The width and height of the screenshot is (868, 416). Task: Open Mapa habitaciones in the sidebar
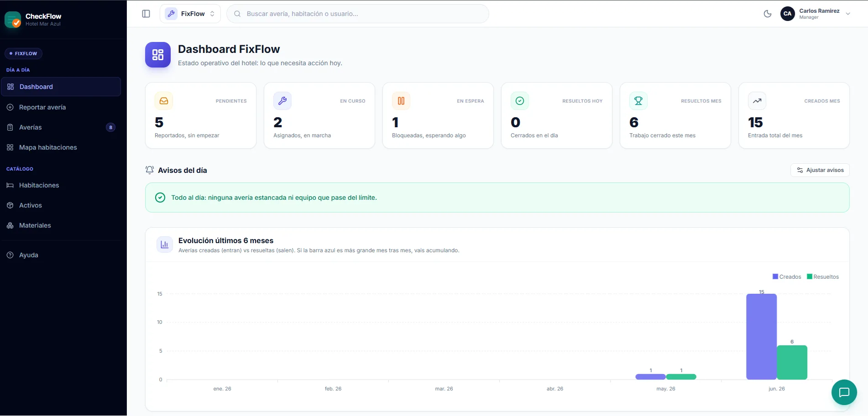point(61,147)
